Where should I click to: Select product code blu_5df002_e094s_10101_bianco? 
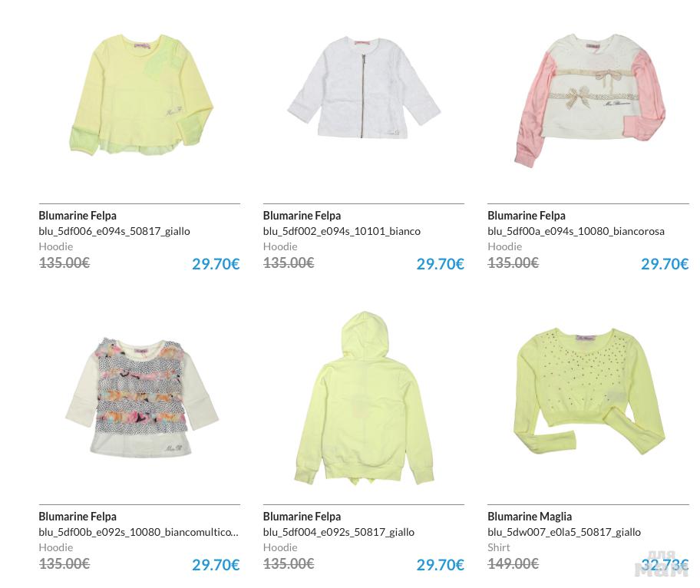(x=342, y=231)
